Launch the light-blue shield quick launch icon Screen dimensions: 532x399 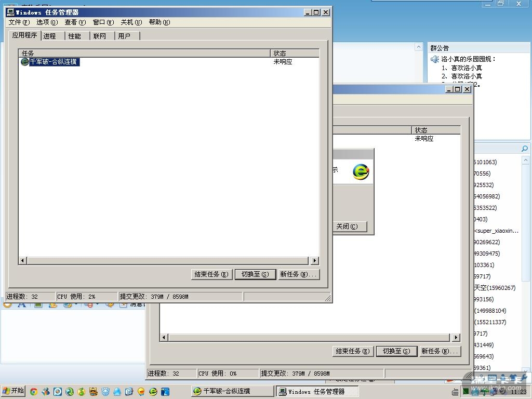click(x=105, y=392)
